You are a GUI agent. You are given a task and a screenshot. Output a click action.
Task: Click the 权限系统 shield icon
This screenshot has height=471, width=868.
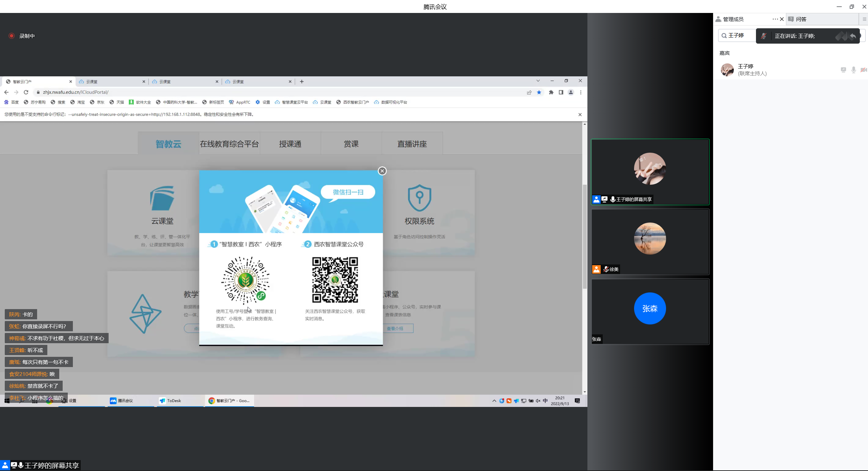(420, 198)
